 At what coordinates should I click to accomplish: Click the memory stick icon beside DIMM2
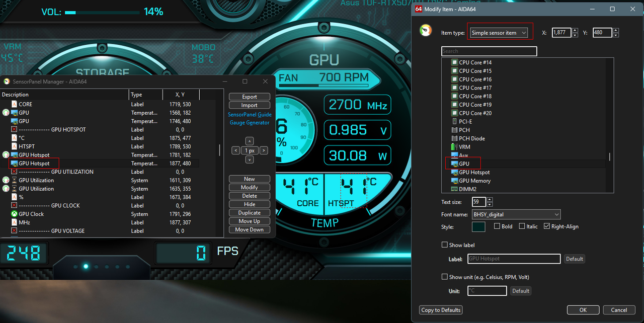[454, 189]
